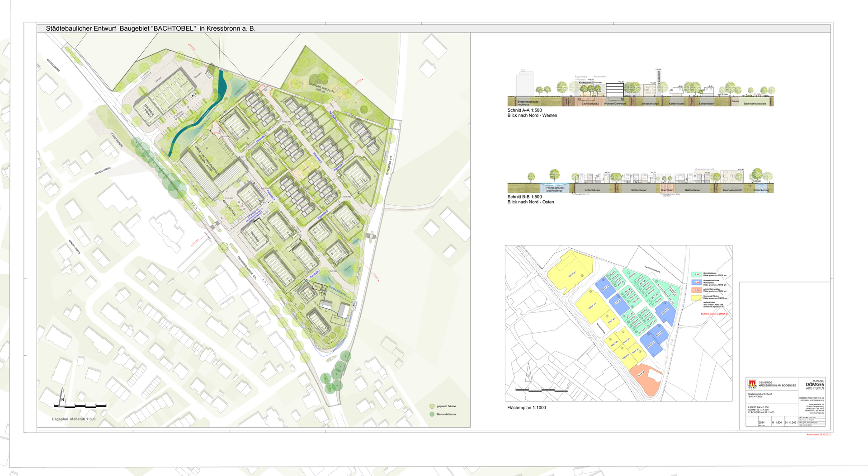Click the 'Lageplan Maßstab 1:500' label
The image size is (868, 476).
click(74, 419)
